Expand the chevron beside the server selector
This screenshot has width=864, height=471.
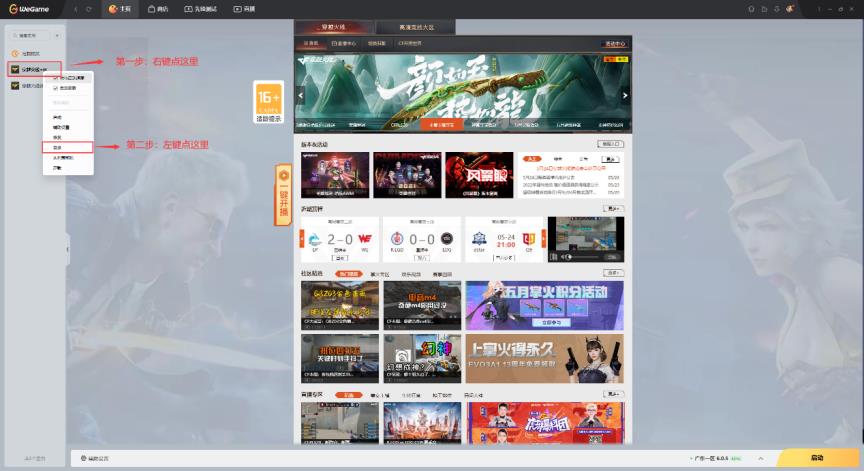[x=760, y=458]
